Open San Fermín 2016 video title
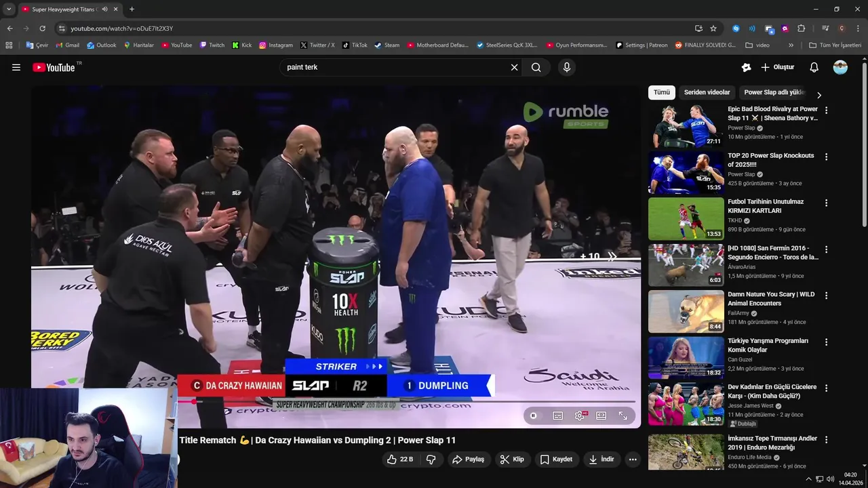The height and width of the screenshot is (488, 868). click(773, 253)
